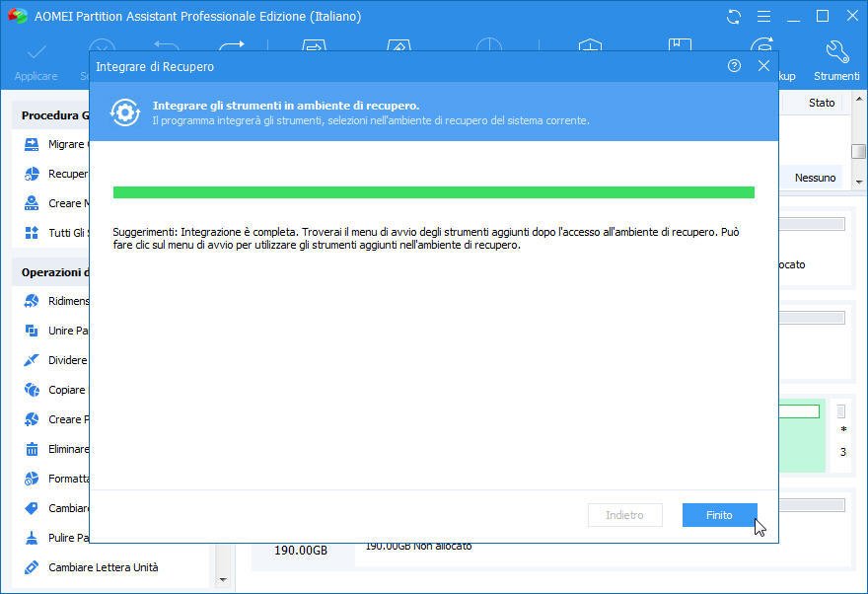Viewport: 868px width, 594px height.
Task: Click Applicare checkmark toolbar icon
Action: (x=36, y=53)
